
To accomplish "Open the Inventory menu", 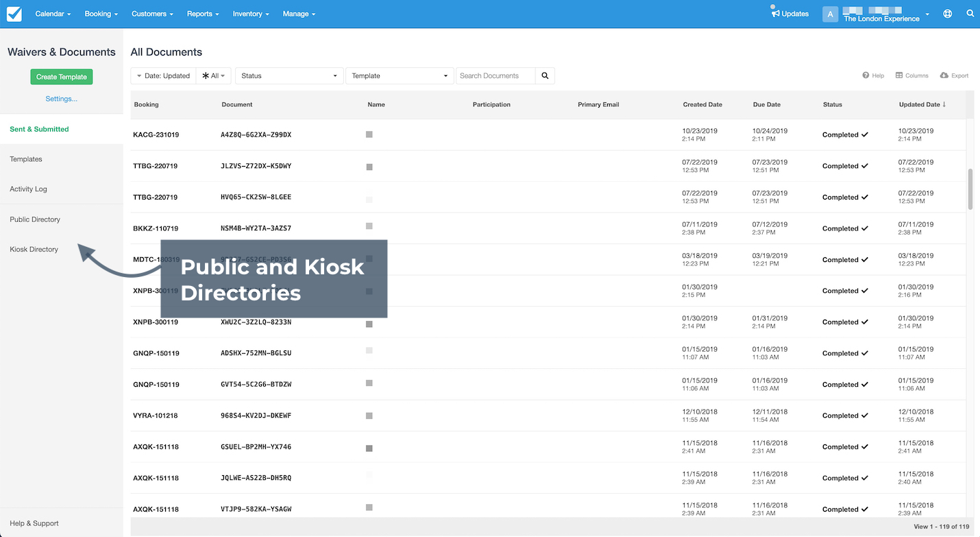I will pos(251,14).
